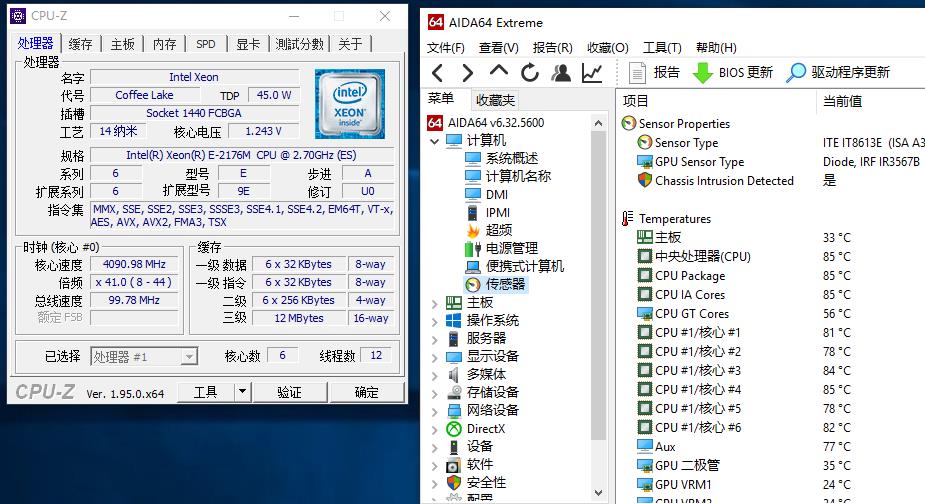The width and height of the screenshot is (925, 504).
Task: Go up one level in AIDA64
Action: pos(498,71)
